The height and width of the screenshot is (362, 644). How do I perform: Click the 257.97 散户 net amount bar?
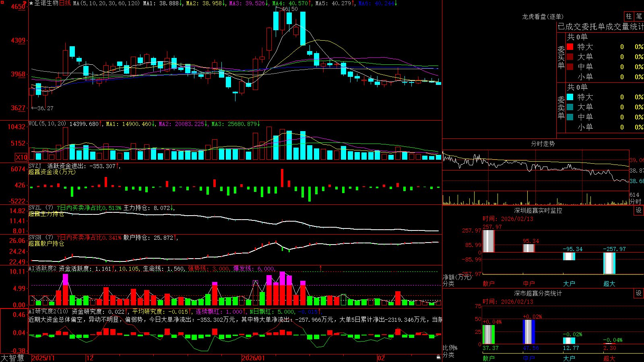tap(489, 241)
